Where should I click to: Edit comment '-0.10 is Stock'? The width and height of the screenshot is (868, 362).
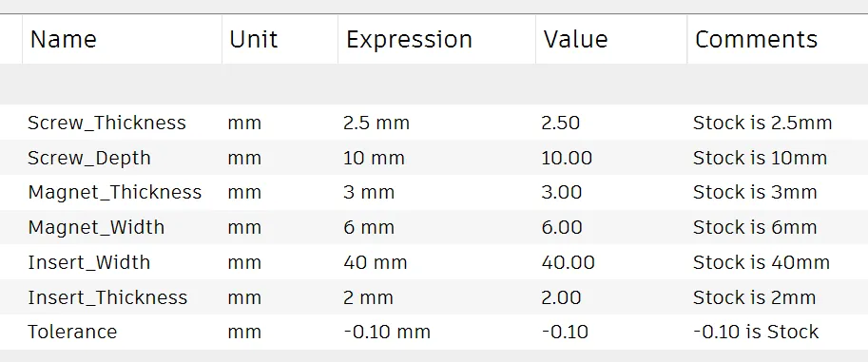click(x=756, y=333)
